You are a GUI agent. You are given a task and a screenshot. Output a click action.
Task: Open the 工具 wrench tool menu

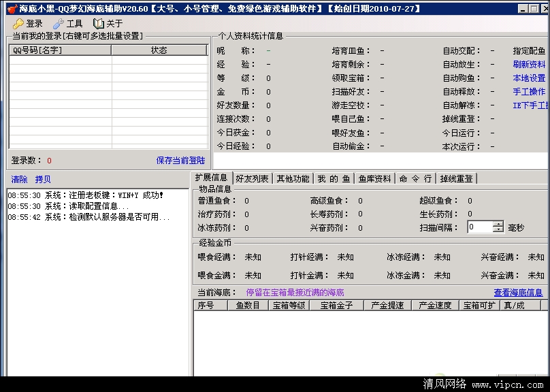(59, 24)
